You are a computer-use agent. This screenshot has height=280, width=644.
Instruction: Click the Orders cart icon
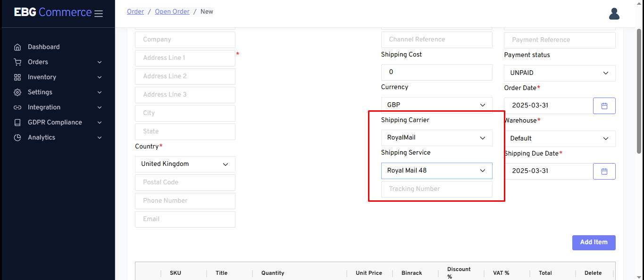tap(17, 62)
